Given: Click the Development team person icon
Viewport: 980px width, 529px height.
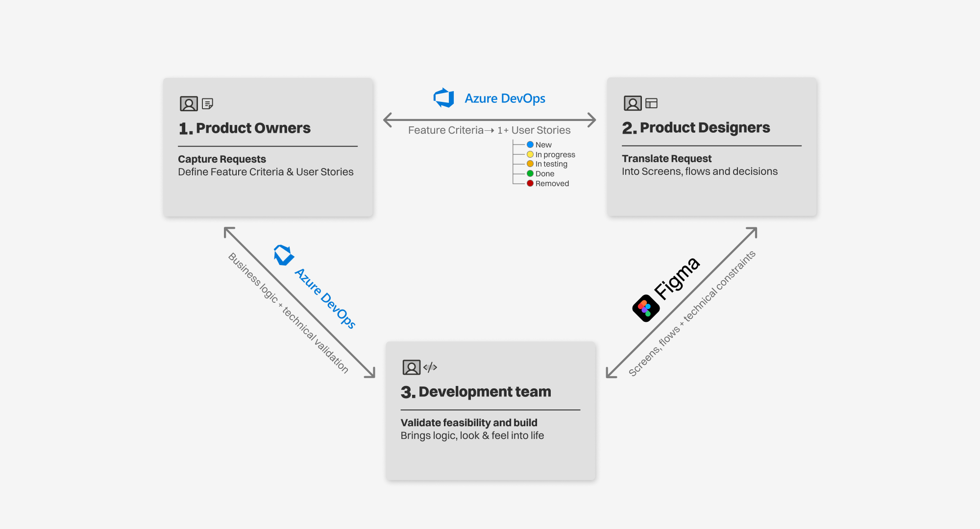Looking at the screenshot, I should click(x=412, y=367).
